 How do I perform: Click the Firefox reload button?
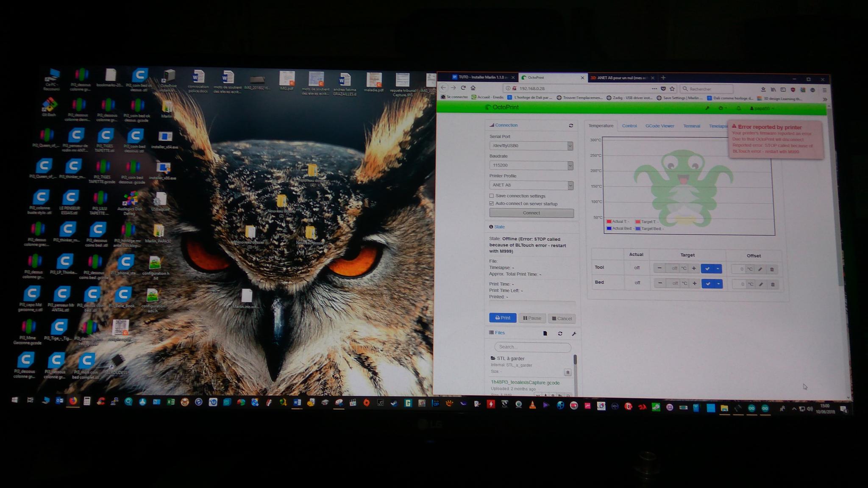(463, 88)
